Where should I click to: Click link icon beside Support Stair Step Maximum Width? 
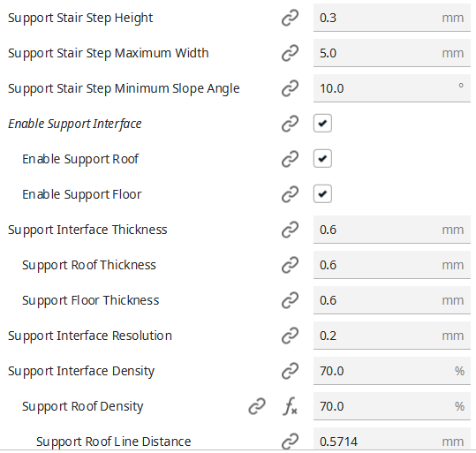290,53
